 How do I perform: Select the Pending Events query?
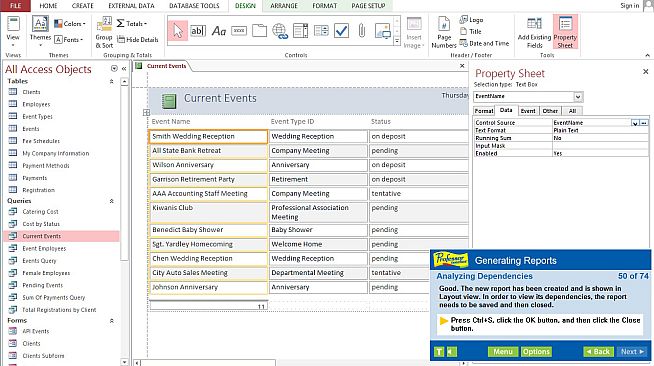click(x=42, y=286)
